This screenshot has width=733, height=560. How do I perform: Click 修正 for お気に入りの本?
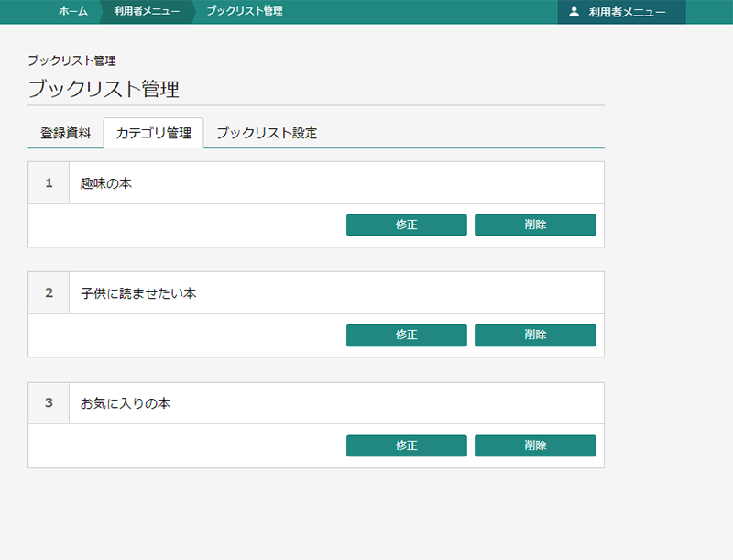407,445
